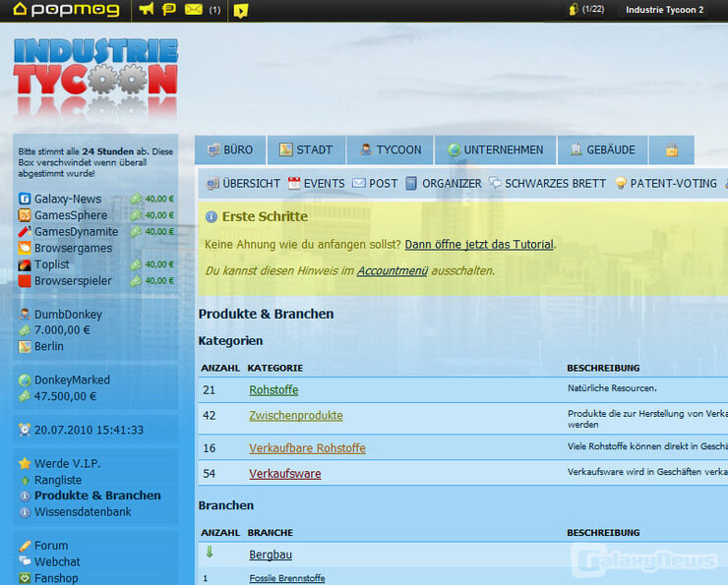This screenshot has width=728, height=585.
Task: Open the Forum link
Action: [51, 546]
